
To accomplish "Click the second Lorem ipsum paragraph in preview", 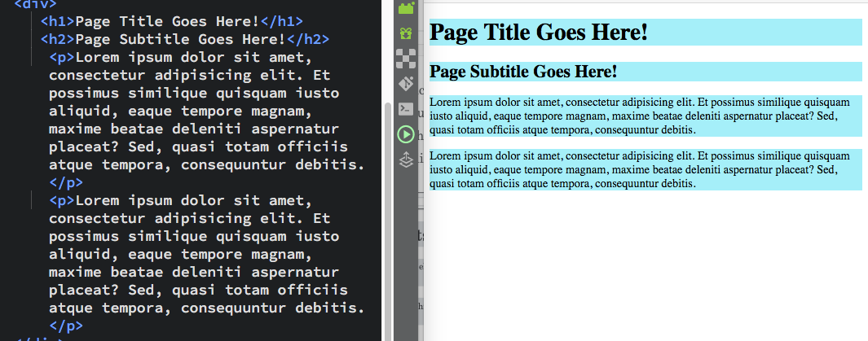I will [645, 169].
